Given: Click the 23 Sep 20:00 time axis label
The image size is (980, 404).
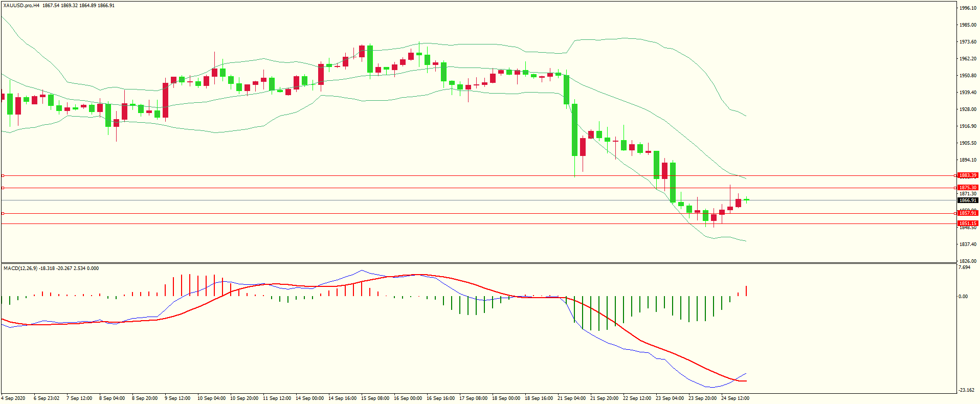Looking at the screenshot, I should click(702, 398).
